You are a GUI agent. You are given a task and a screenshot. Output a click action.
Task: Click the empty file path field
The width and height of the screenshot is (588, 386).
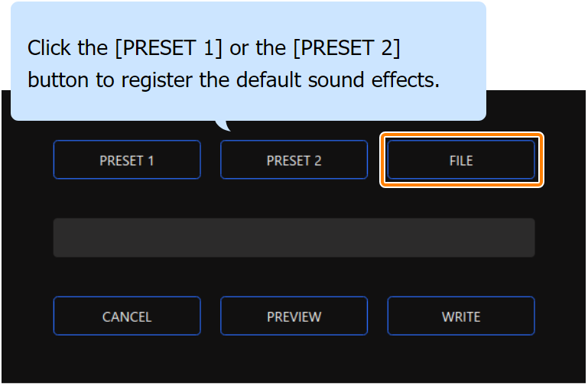(x=294, y=238)
